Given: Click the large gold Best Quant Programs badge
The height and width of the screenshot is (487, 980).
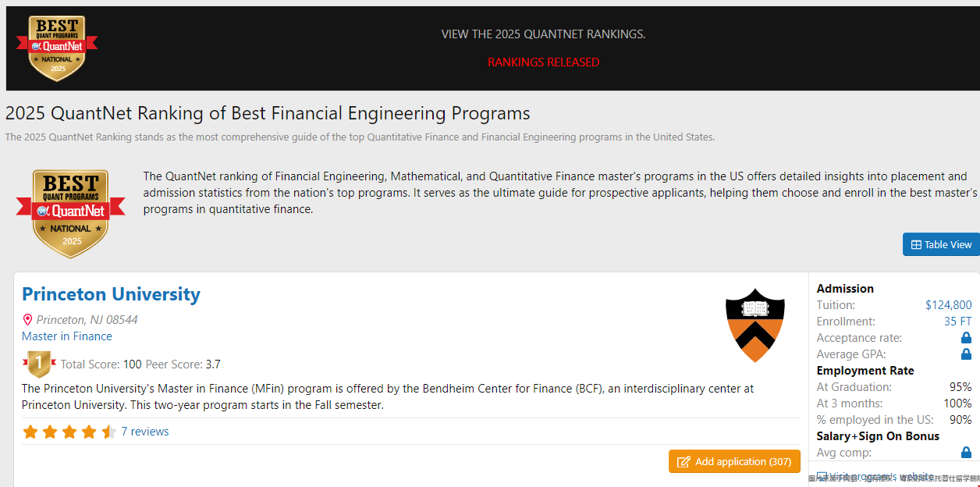Looking at the screenshot, I should tap(71, 214).
